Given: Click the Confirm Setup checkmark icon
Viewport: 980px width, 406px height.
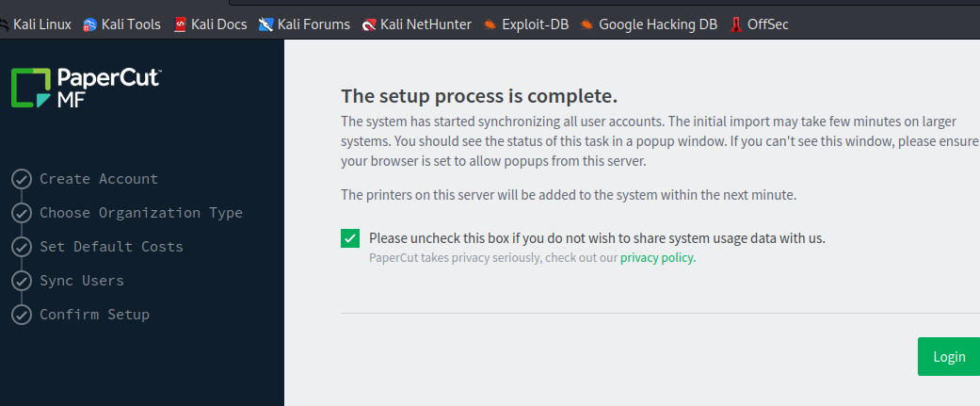Looking at the screenshot, I should [21, 315].
